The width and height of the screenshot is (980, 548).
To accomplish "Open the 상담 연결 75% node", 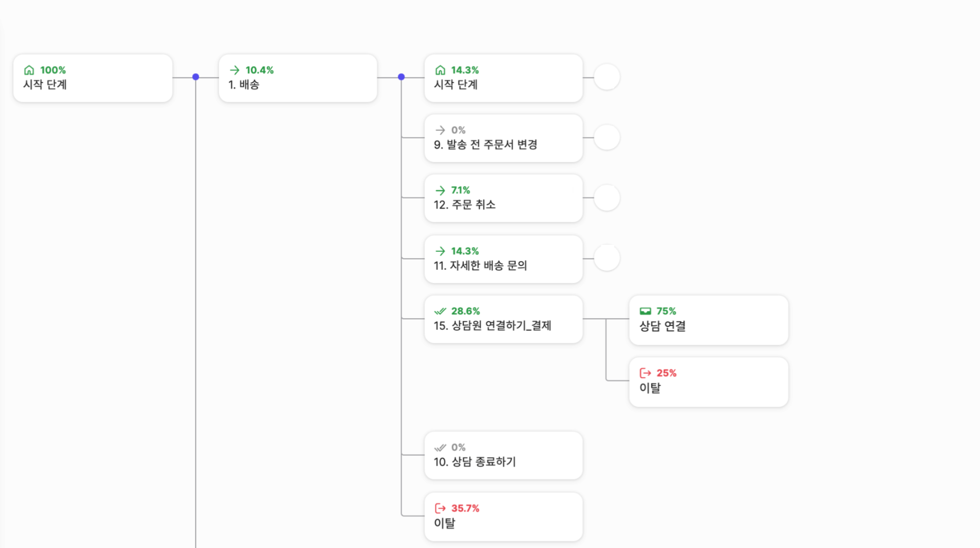I will (x=708, y=320).
